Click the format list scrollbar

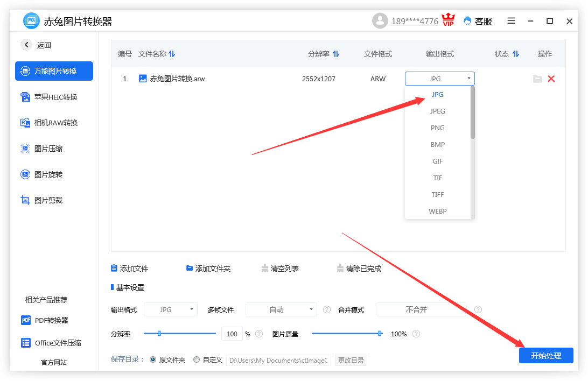[x=473, y=112]
